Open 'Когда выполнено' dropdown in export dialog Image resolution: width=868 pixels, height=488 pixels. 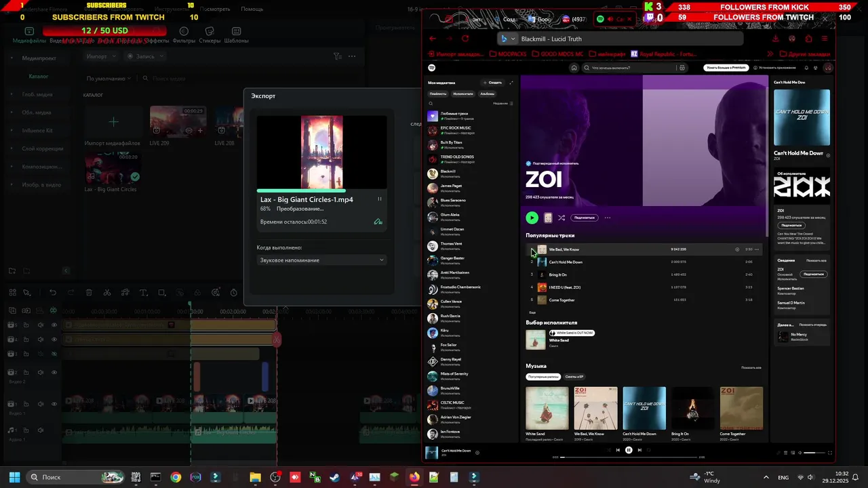click(321, 260)
